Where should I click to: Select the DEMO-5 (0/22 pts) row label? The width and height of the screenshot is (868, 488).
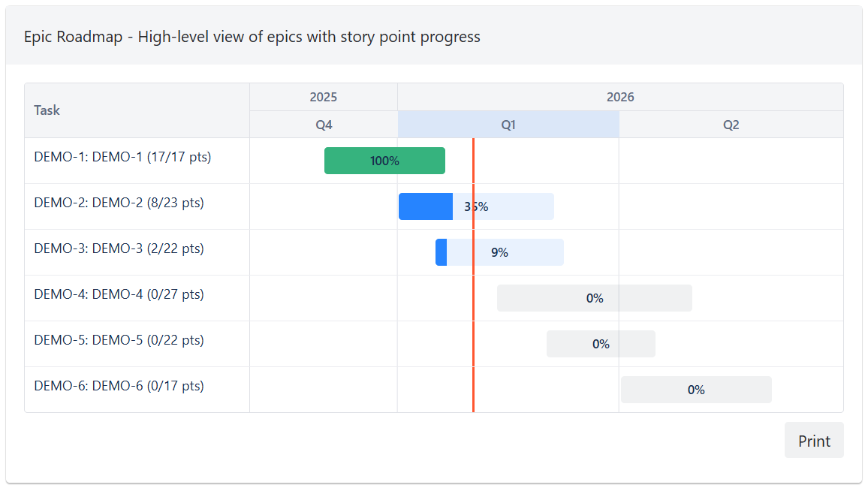(119, 340)
